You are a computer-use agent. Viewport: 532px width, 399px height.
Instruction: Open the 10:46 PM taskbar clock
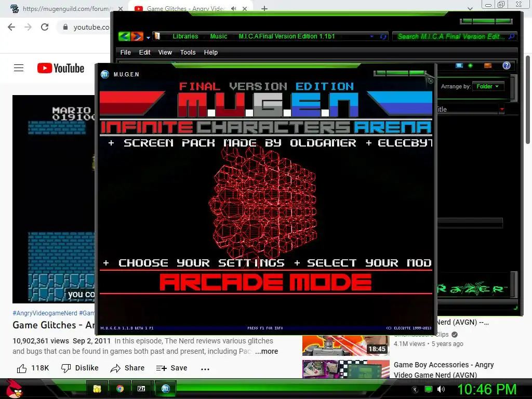tap(487, 389)
